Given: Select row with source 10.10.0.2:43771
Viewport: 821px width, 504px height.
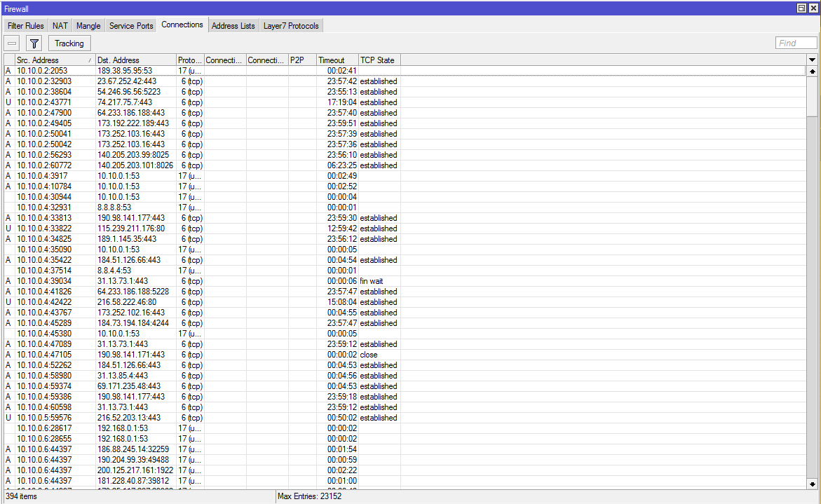Looking at the screenshot, I should [x=405, y=102].
